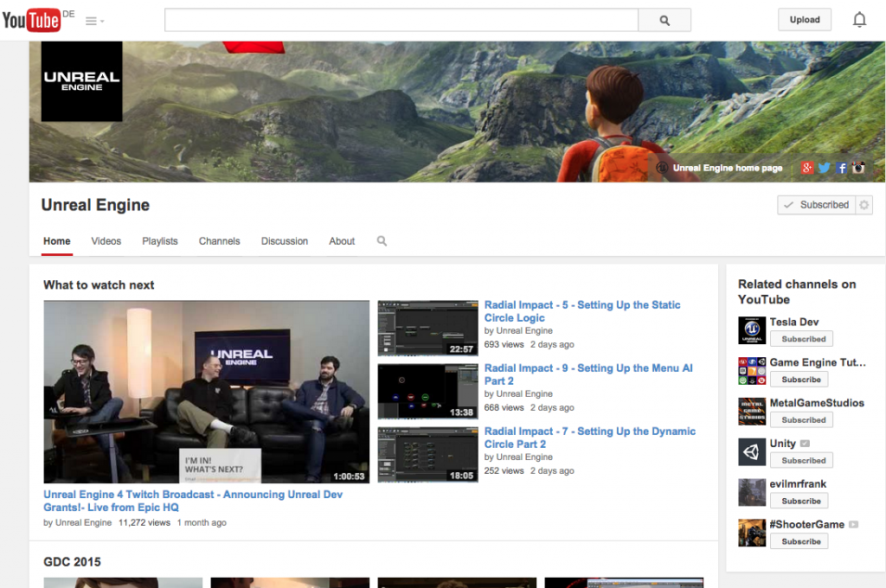
Task: Switch to the Videos tab
Action: click(x=106, y=241)
